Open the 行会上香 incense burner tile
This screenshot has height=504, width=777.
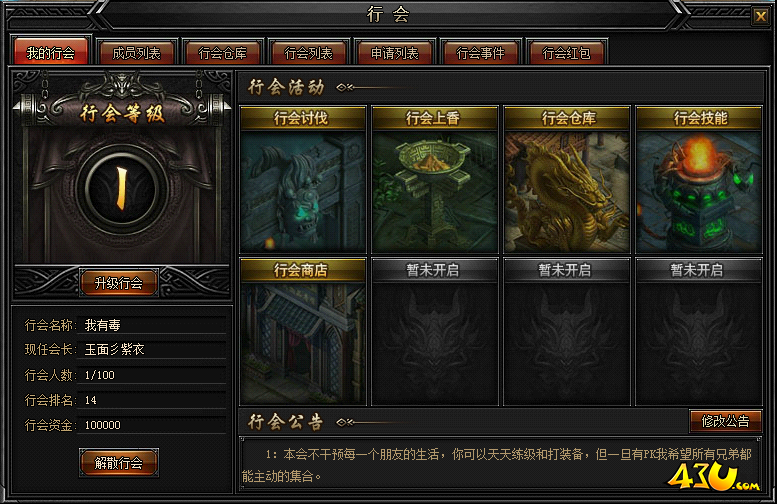point(435,180)
